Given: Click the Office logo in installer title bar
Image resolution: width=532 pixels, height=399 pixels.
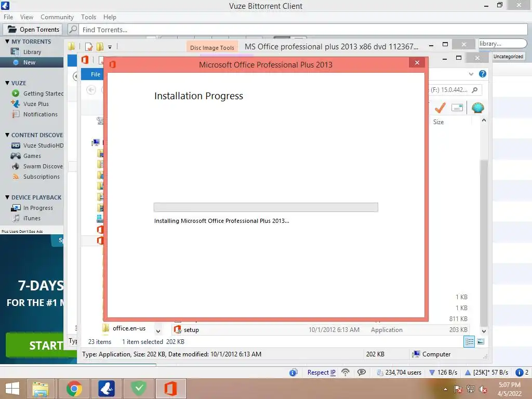Looking at the screenshot, I should (113, 64).
